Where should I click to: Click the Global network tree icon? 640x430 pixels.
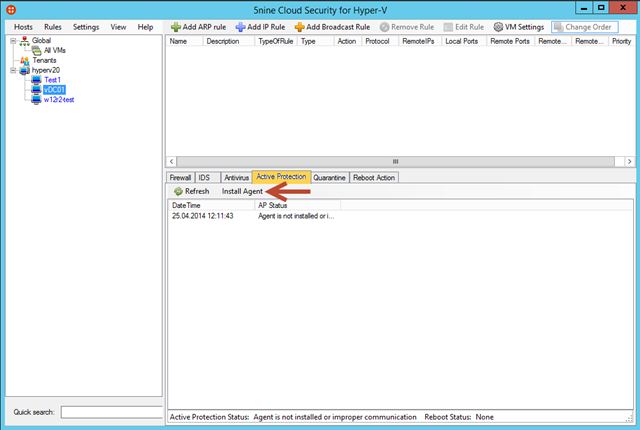[24, 41]
